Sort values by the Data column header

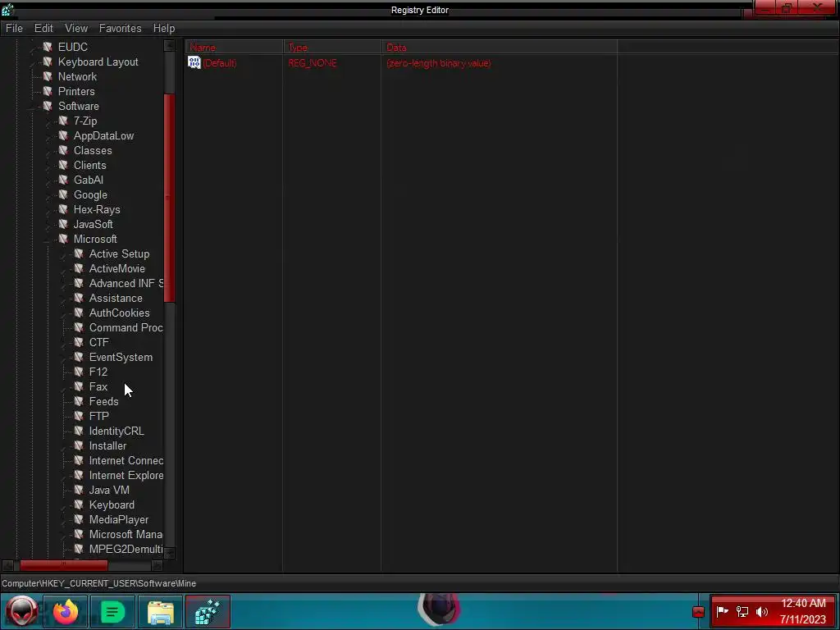pos(500,47)
